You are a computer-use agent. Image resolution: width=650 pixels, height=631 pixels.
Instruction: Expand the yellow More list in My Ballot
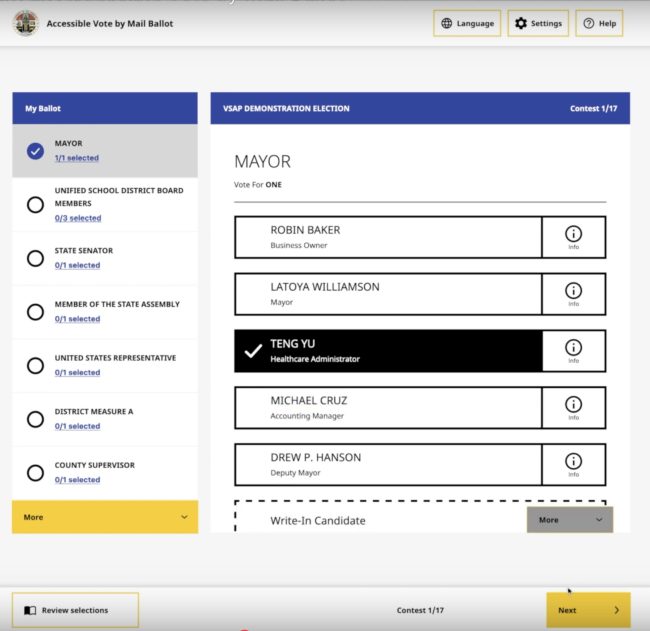pos(105,517)
